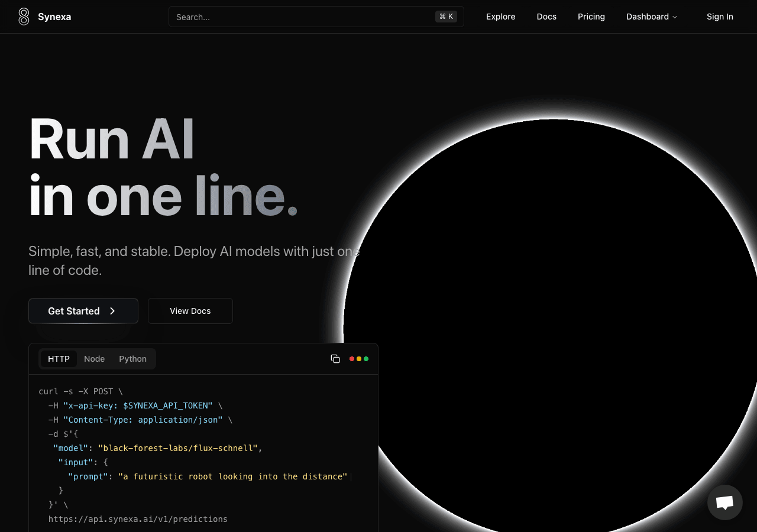Screen dimensions: 757x532
Task: Click the yellow dot in code window
Action: [x=359, y=359]
